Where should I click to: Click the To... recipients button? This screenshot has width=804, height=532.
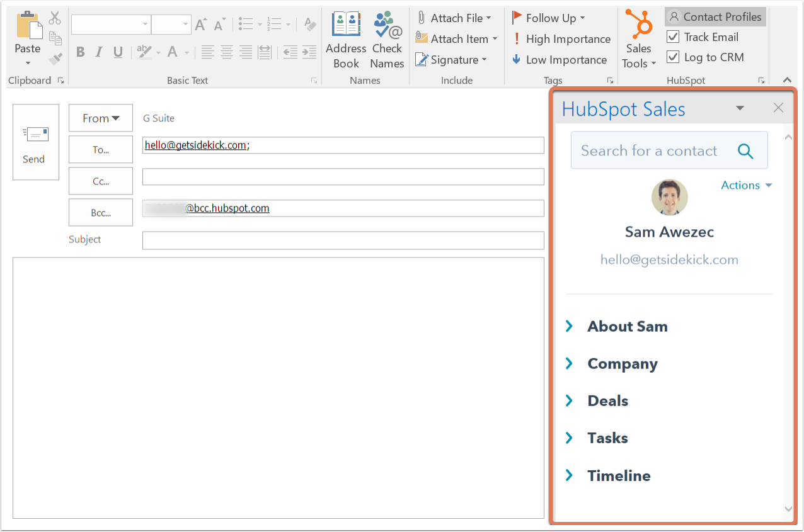pyautogui.click(x=101, y=150)
